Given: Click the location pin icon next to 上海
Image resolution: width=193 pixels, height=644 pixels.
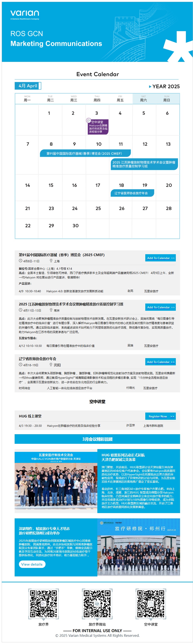Looking at the screenshot, I should point(51,261).
